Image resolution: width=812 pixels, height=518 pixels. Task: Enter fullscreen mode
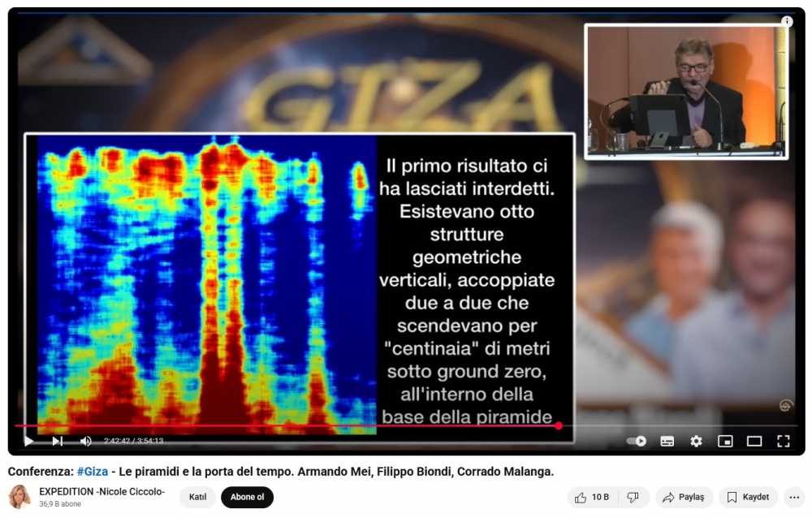point(784,441)
